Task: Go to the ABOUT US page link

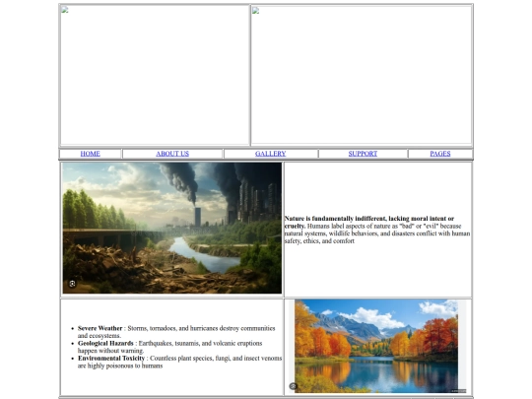Action: click(172, 154)
